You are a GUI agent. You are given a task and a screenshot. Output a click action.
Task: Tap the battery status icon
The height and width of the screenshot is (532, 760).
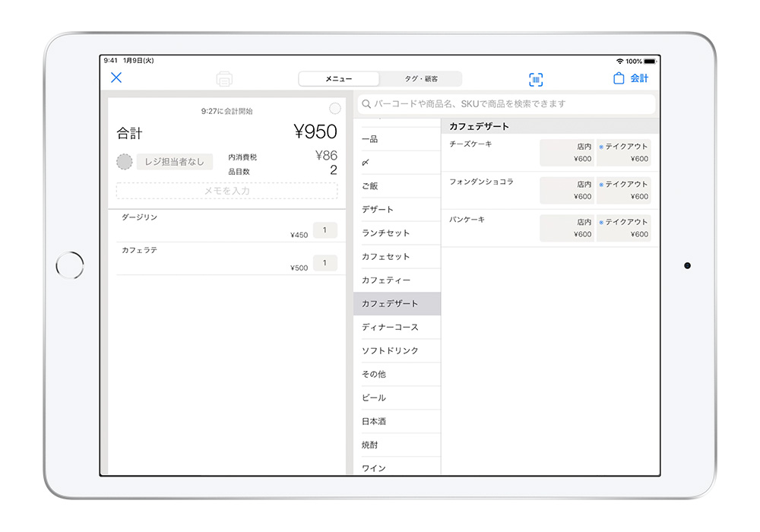click(651, 62)
